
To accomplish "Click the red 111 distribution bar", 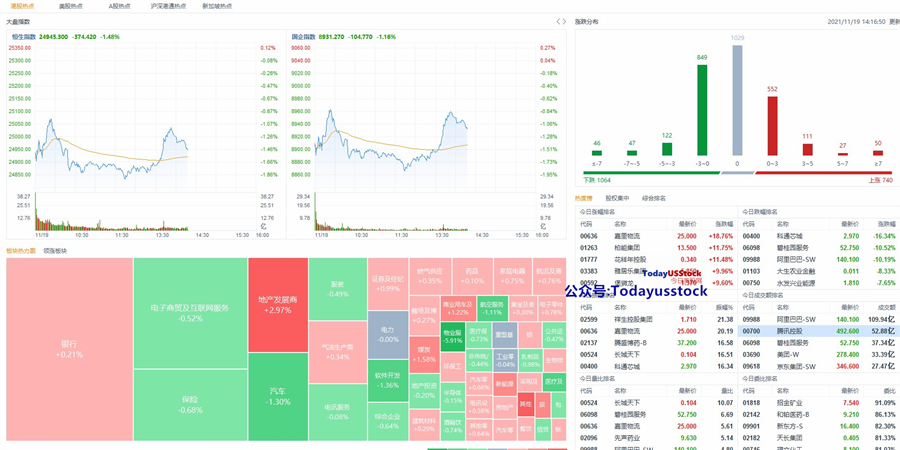I will click(x=808, y=149).
